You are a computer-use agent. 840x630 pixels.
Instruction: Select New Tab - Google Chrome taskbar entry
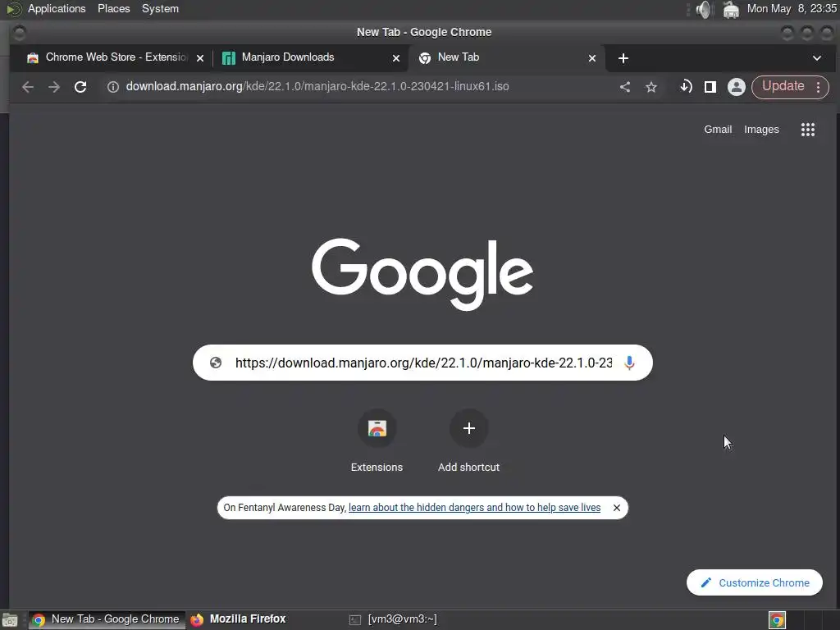[x=107, y=619]
